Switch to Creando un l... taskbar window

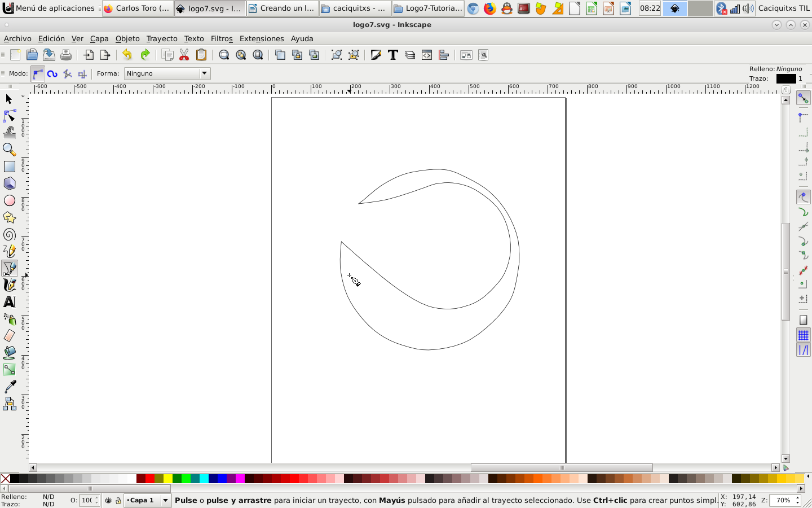[x=282, y=8]
